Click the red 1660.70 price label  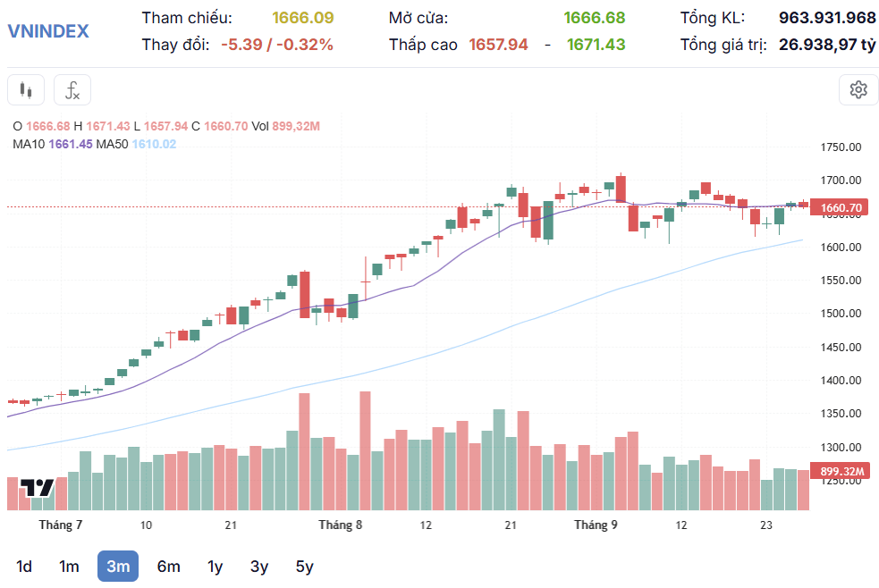839,207
